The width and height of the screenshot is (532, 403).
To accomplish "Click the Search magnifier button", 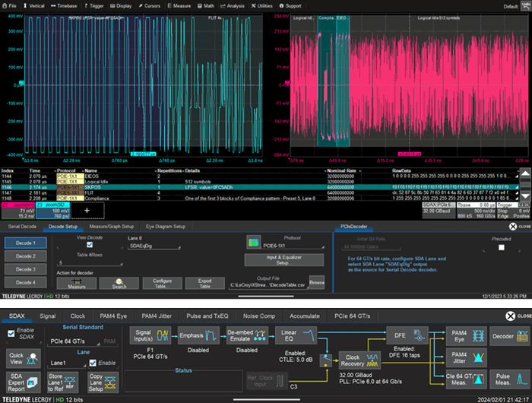I will [x=119, y=282].
